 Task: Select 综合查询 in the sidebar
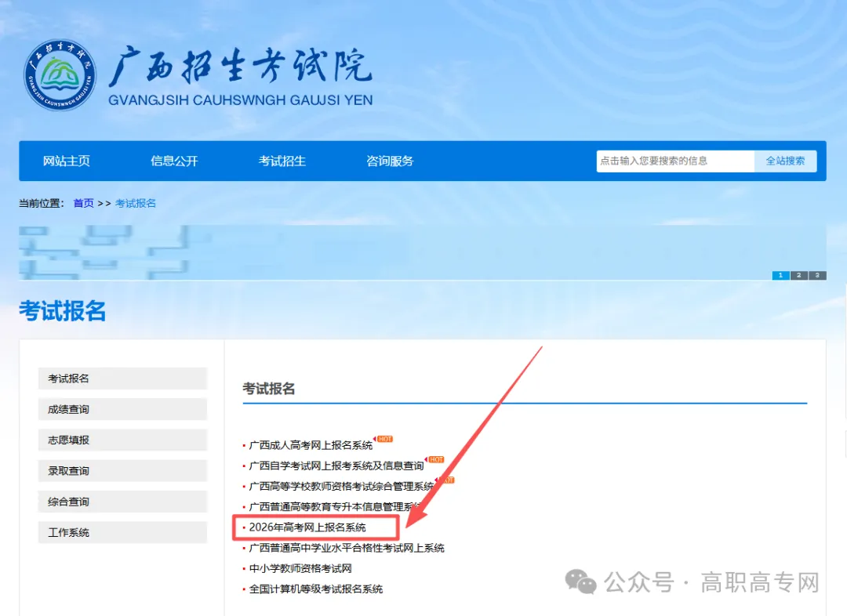tap(122, 502)
